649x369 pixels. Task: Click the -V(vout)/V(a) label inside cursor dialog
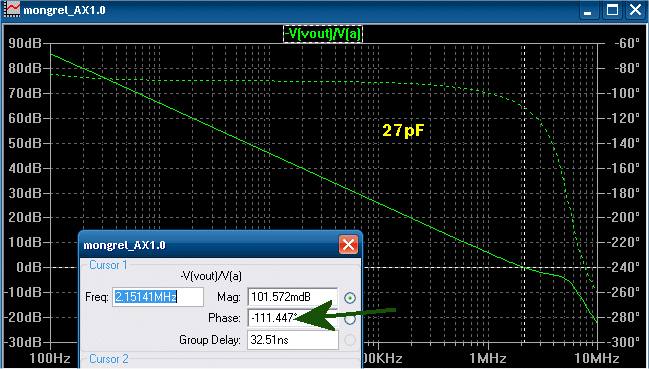211,276
